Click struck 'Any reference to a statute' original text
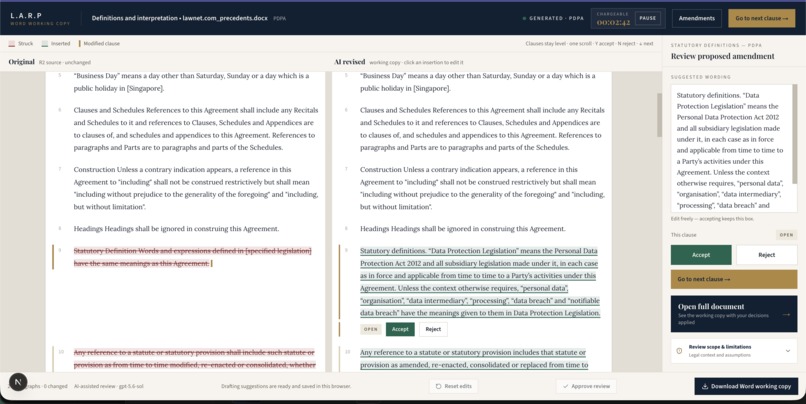The height and width of the screenshot is (404, 806). pyautogui.click(x=194, y=359)
